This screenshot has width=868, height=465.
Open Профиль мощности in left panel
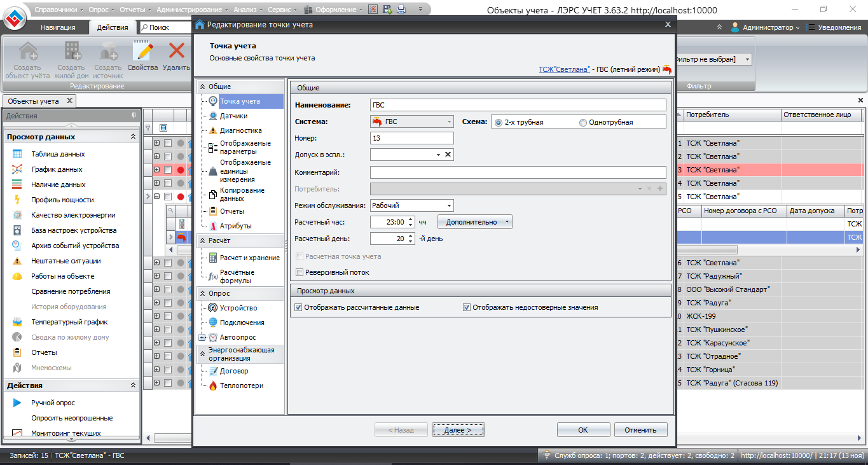pyautogui.click(x=62, y=200)
